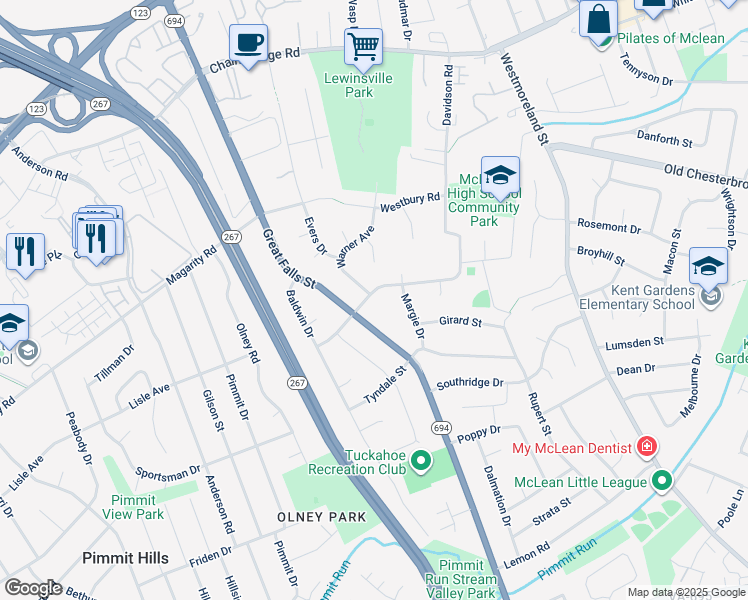Image resolution: width=748 pixels, height=600 pixels.
Task: Click the Pilates of Mclean label
Action: (x=671, y=38)
